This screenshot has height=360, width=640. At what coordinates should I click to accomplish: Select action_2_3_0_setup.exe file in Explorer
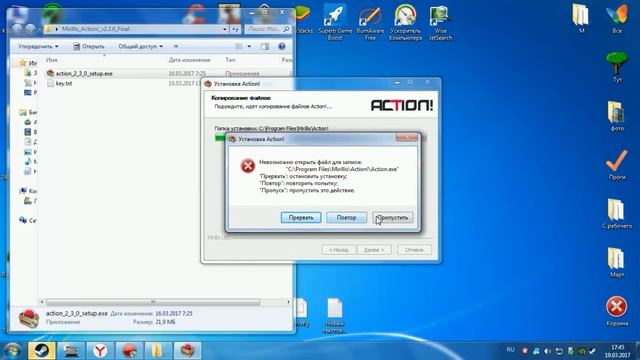[84, 73]
